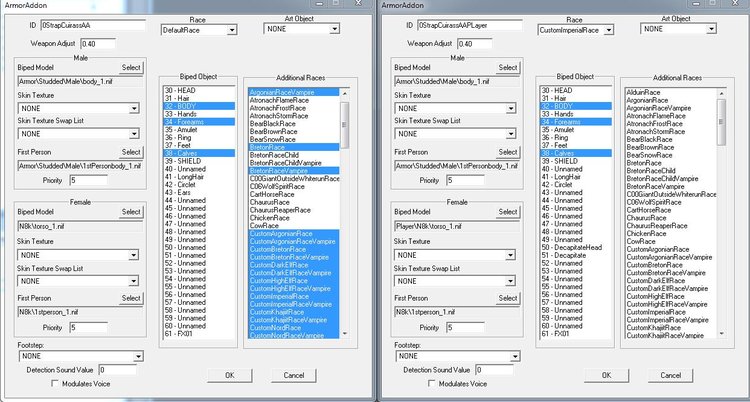Image resolution: width=750 pixels, height=402 pixels.
Task: Select 32 - BODY in left Biped Object list
Action: pyautogui.click(x=199, y=106)
